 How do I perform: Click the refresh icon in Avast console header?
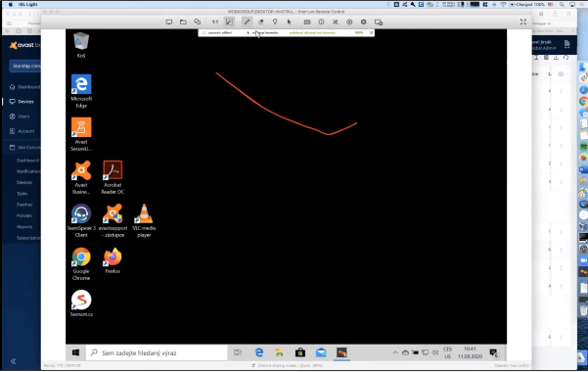coord(565,58)
